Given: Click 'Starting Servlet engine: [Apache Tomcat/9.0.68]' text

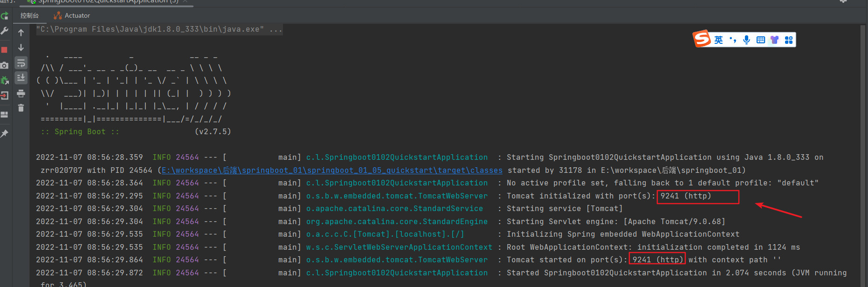Looking at the screenshot, I should tap(616, 222).
